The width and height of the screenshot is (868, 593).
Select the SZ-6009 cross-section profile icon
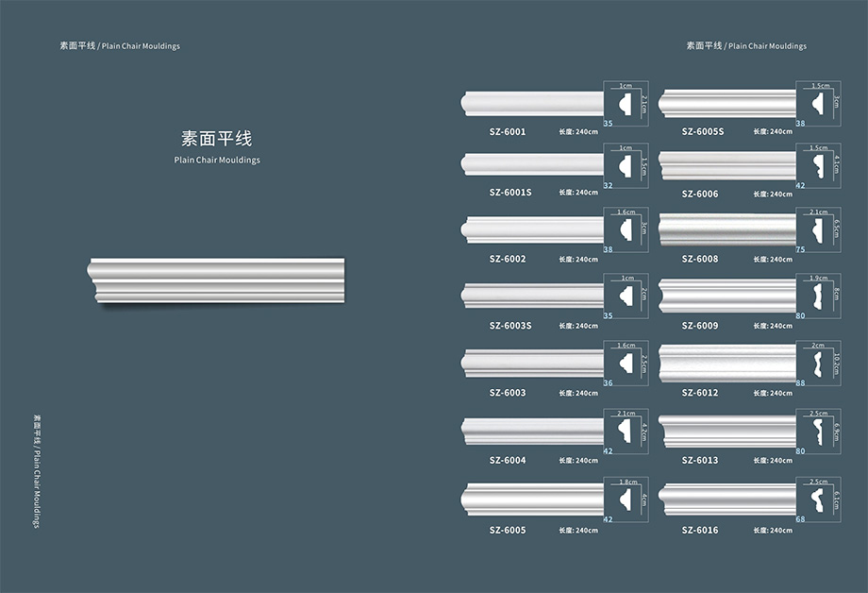[819, 296]
